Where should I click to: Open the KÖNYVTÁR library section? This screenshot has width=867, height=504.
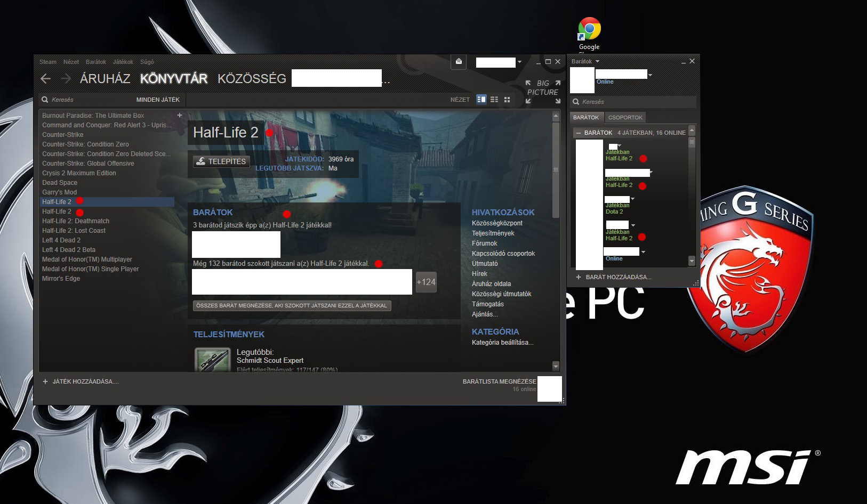point(174,79)
